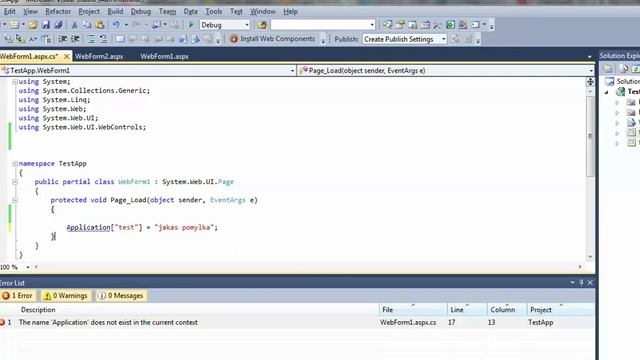The image size is (640, 360).
Task: Toggle the 1 Error filter
Action: (17, 296)
